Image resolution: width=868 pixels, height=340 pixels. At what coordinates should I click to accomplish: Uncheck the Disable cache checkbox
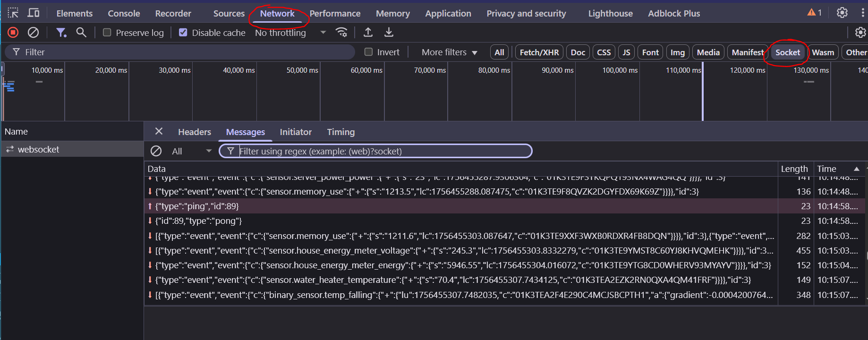tap(183, 33)
